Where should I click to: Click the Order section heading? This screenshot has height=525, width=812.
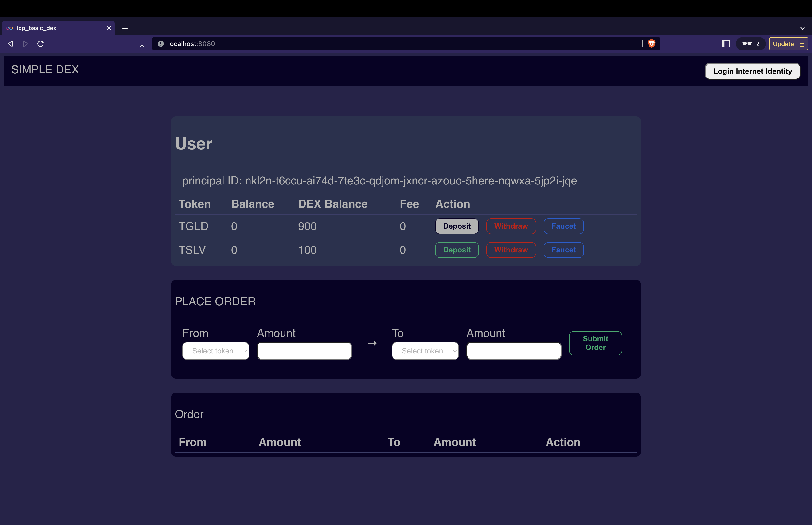point(189,414)
